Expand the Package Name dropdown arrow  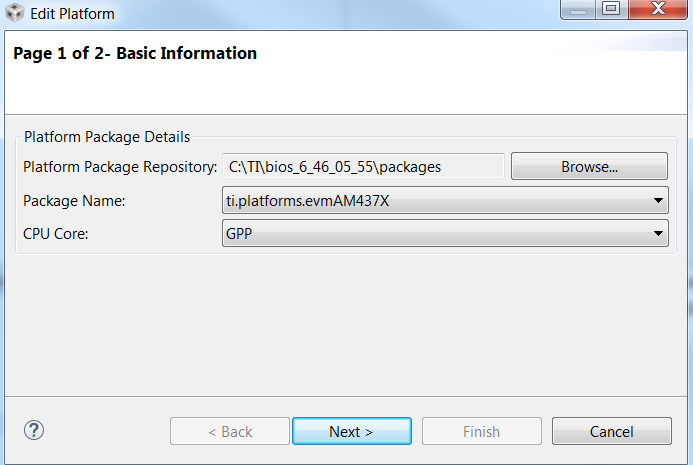(x=658, y=200)
